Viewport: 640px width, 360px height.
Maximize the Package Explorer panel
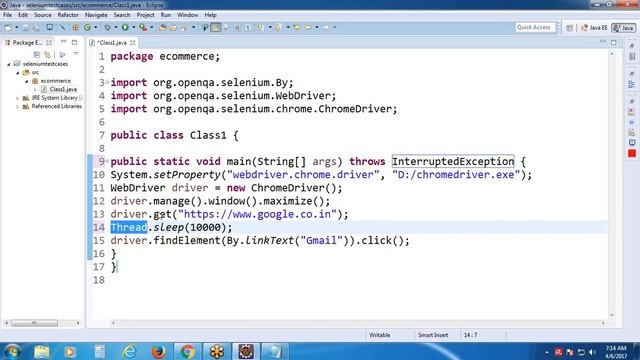tap(74, 42)
